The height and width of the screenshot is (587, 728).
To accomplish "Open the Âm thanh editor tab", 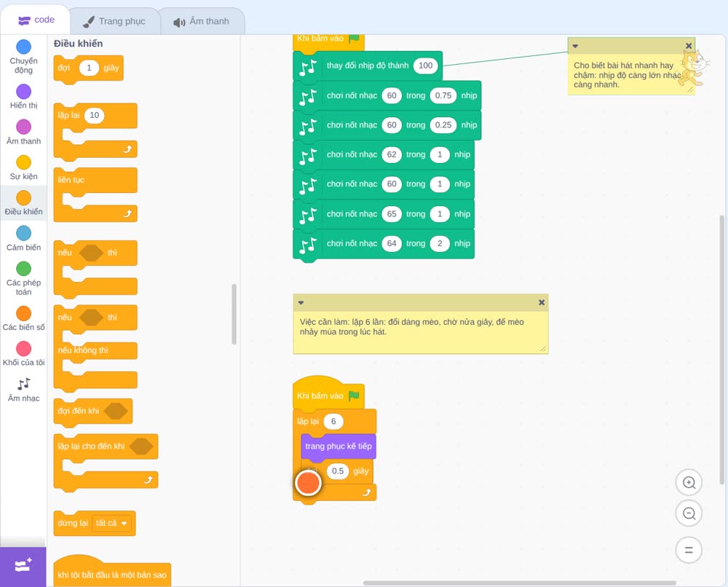I will [x=202, y=21].
